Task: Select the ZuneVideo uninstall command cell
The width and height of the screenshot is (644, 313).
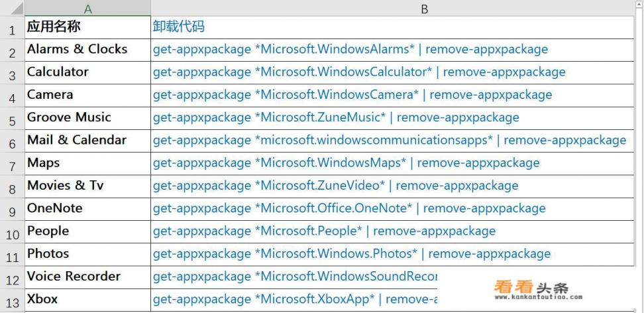Action: 392,186
